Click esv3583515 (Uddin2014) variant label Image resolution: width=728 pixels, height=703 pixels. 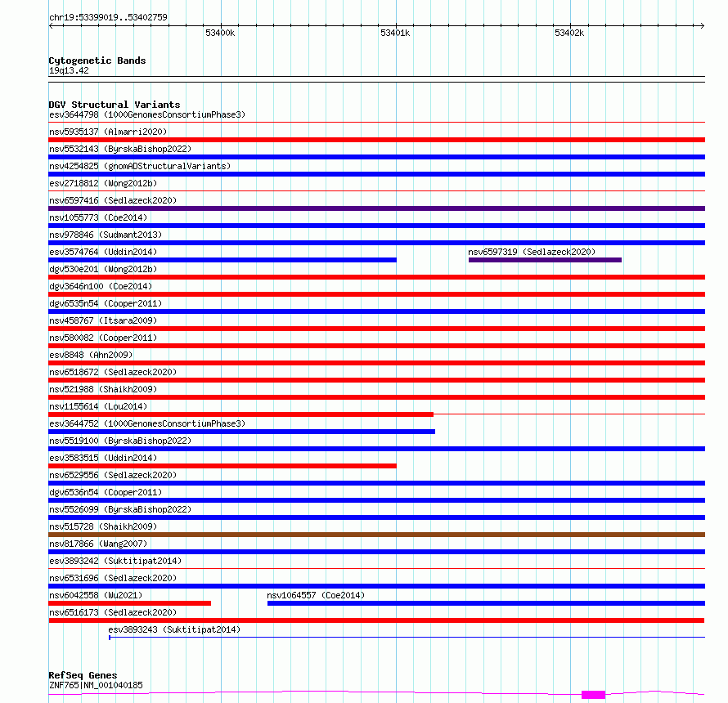pos(103,458)
